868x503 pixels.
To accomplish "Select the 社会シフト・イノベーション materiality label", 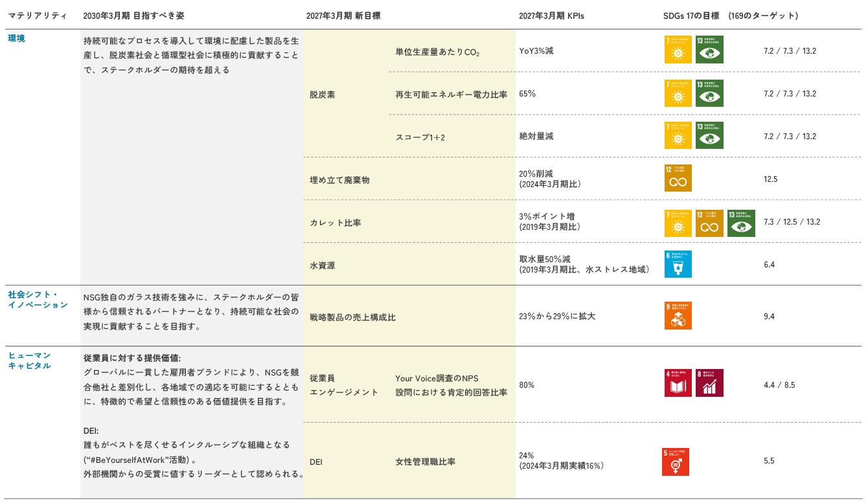I will tap(38, 300).
